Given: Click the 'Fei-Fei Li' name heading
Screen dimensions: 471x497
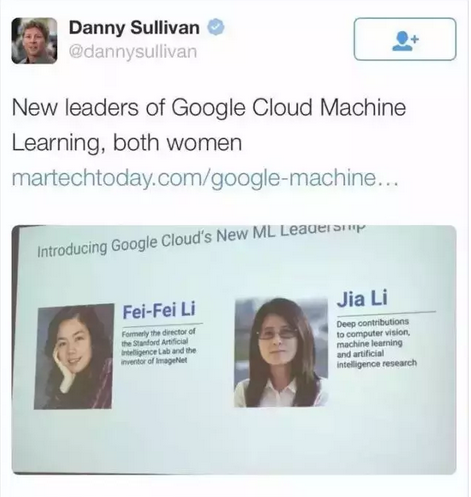Looking at the screenshot, I should click(159, 310).
